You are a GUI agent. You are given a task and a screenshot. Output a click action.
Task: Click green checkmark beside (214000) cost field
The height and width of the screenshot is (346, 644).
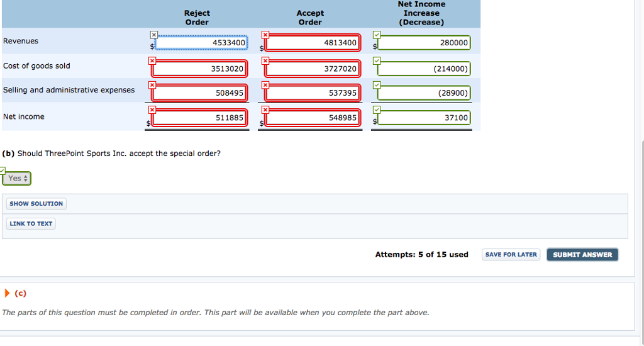[x=377, y=60]
